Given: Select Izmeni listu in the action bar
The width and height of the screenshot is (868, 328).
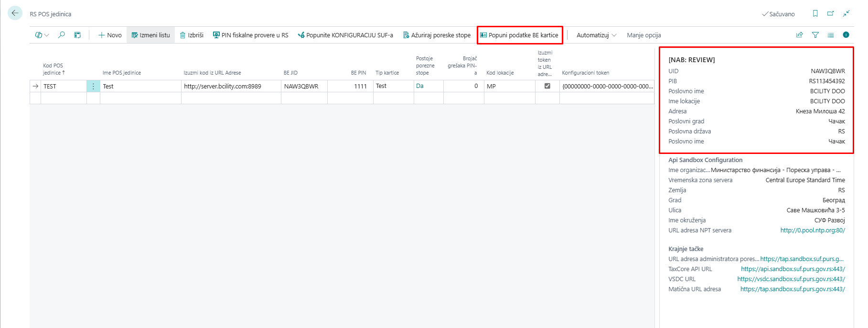Looking at the screenshot, I should 150,35.
